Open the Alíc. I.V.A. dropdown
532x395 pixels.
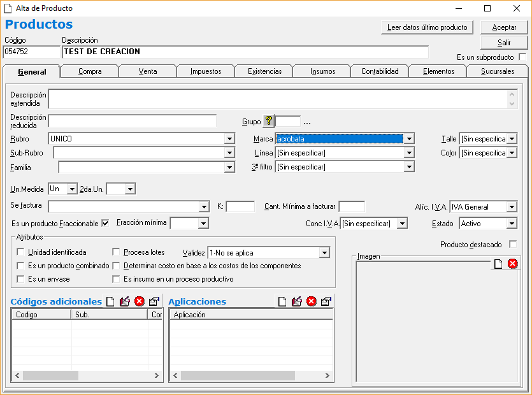(512, 207)
